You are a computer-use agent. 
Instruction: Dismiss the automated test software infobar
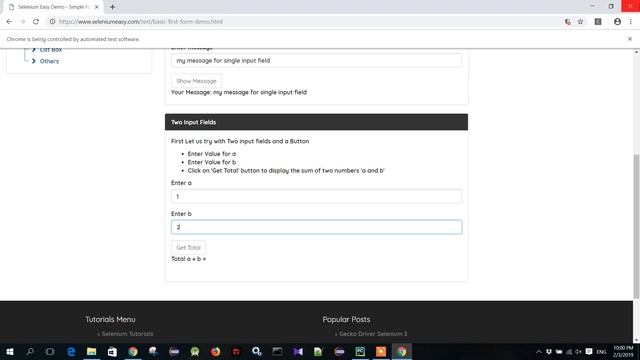pos(630,39)
